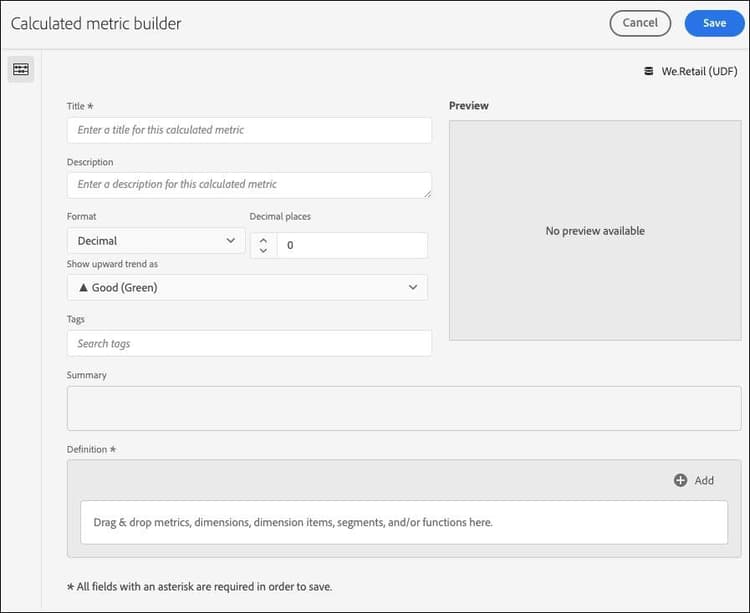The height and width of the screenshot is (613, 750).
Task: Click the No preview available panel
Action: click(595, 231)
